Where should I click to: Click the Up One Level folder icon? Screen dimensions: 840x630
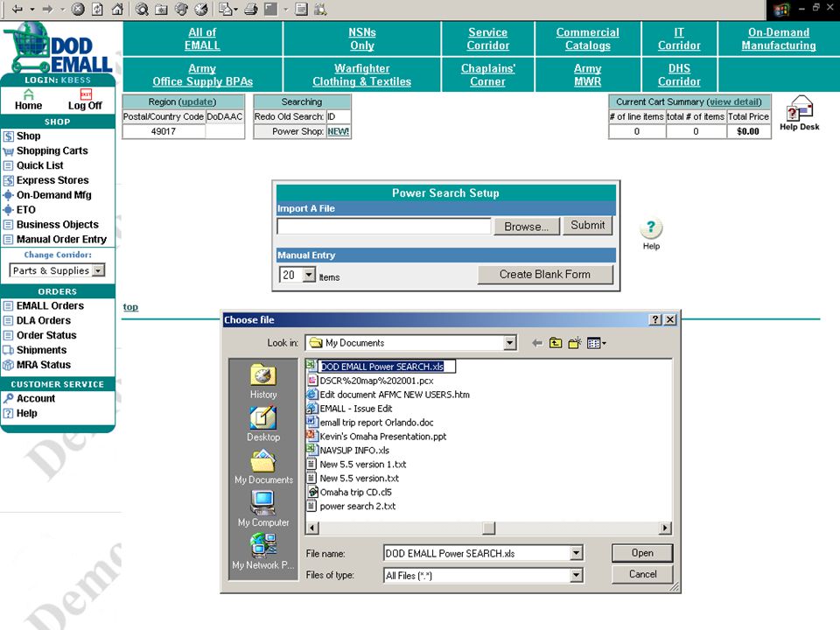(x=556, y=343)
